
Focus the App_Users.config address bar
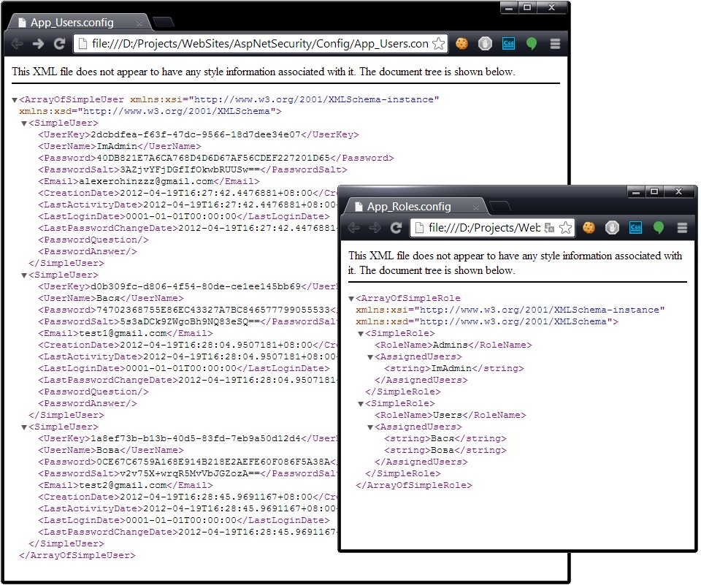click(259, 44)
